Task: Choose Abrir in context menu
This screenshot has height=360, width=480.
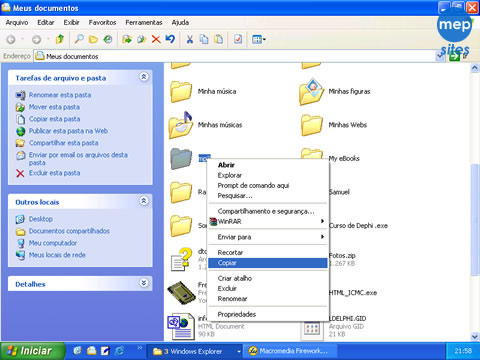Action: [268, 165]
